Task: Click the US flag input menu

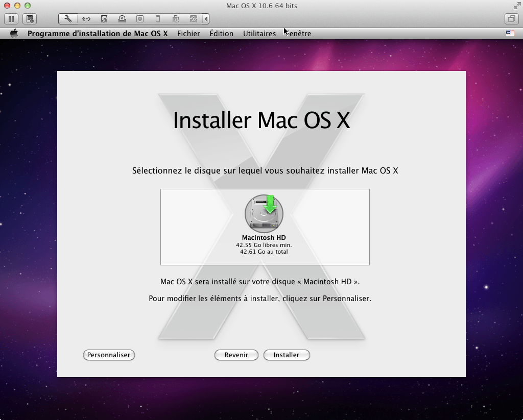Action: (x=510, y=33)
